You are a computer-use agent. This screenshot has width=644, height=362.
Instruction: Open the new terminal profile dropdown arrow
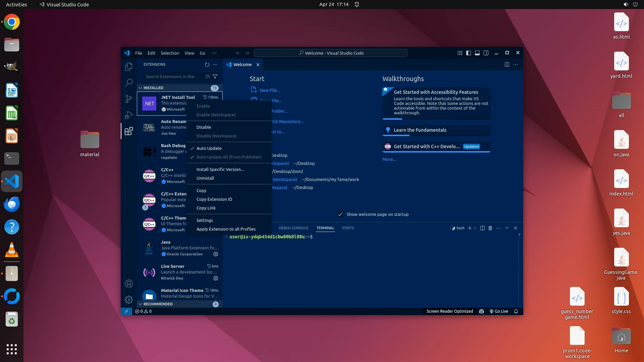coord(475,228)
